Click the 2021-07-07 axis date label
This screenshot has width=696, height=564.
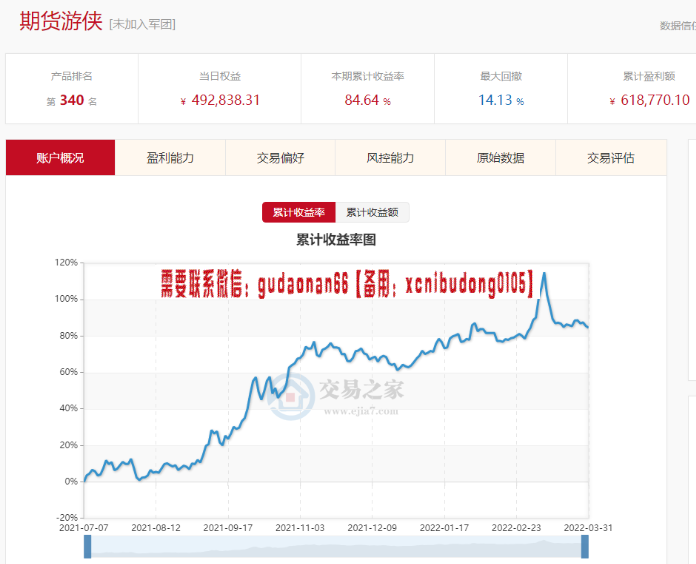(x=84, y=528)
